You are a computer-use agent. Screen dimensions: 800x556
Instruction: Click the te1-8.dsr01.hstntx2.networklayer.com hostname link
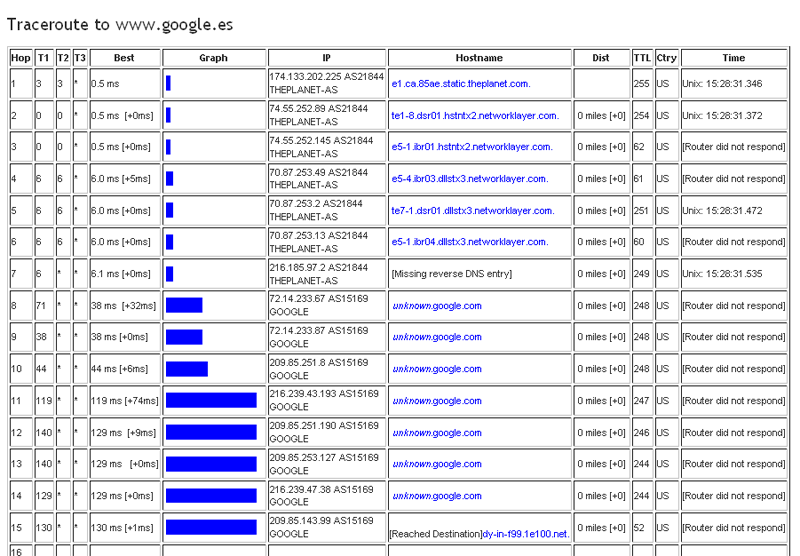pyautogui.click(x=475, y=116)
